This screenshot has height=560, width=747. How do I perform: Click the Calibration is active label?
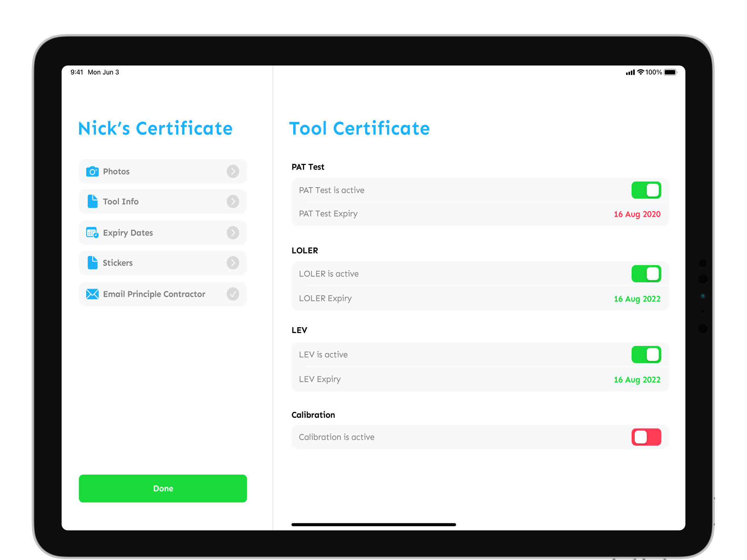tap(336, 437)
